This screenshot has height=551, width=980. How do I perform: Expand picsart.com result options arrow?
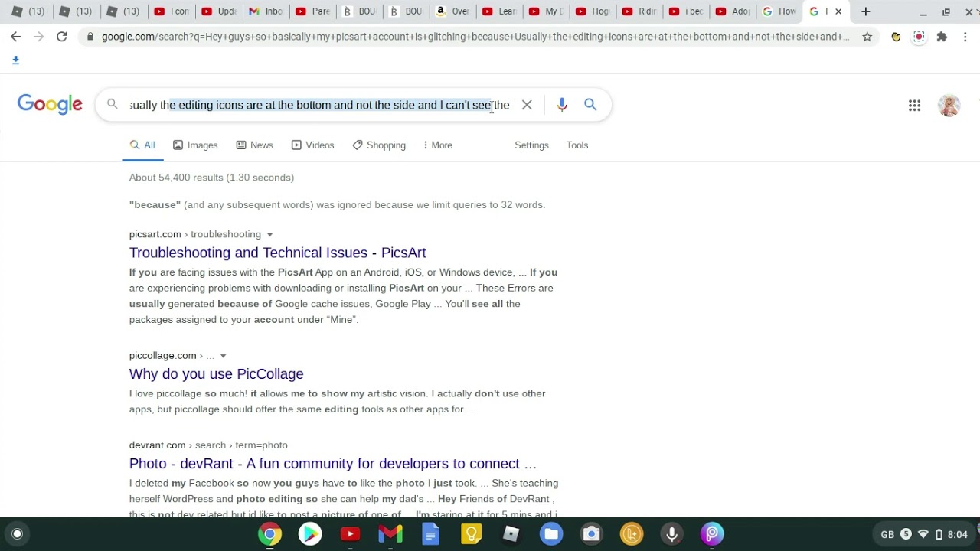pyautogui.click(x=269, y=235)
